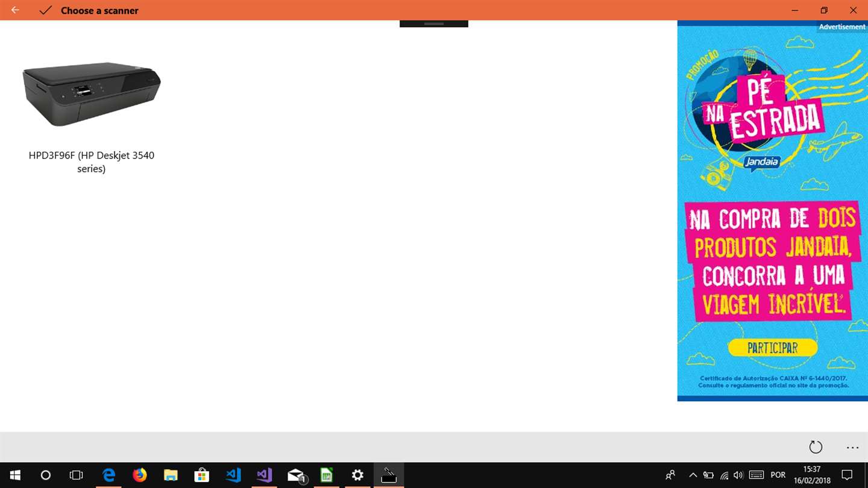Screen dimensions: 868x488
Task: Open volume control
Action: pyautogui.click(x=738, y=475)
